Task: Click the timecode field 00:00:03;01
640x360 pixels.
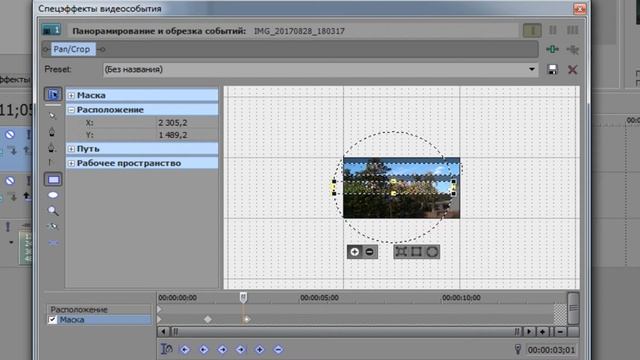Action: 551,350
